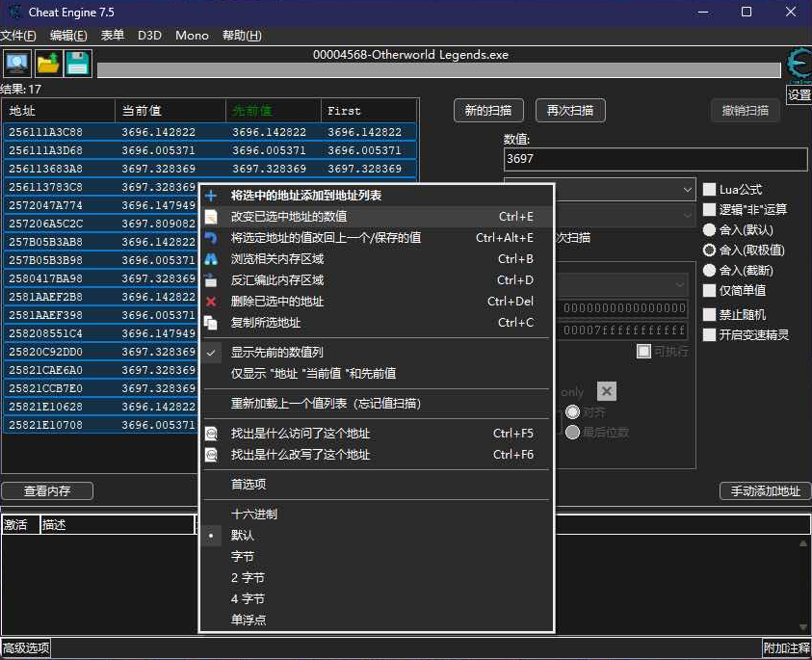The height and width of the screenshot is (660, 812).
Task: Choose 将选中的地址添加到地址列表 menu entry
Action: click(x=377, y=196)
